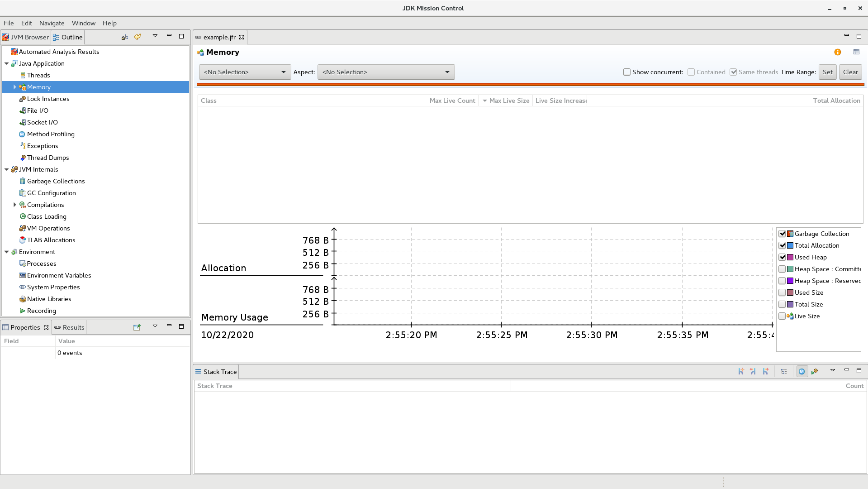This screenshot has width=868, height=489.
Task: Click the next frame group arrow icon
Action: pos(766,371)
